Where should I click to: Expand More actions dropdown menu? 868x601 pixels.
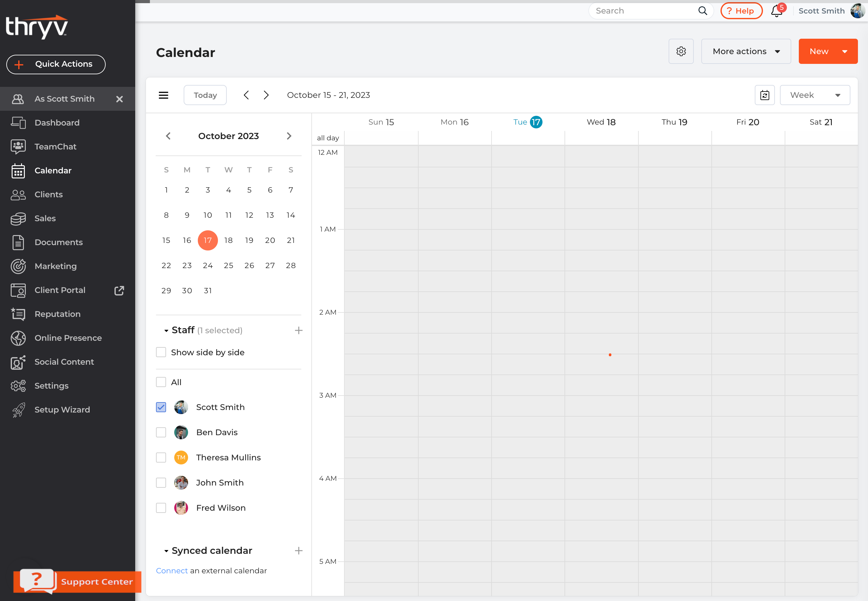(x=746, y=51)
